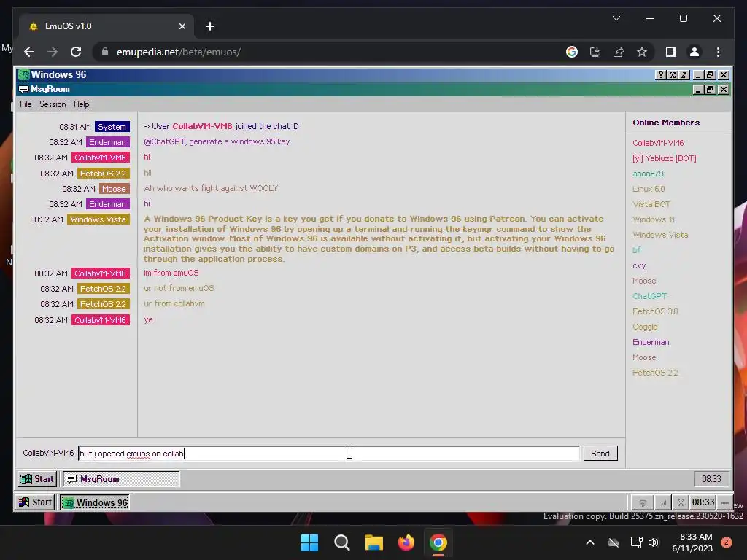
Task: Click the EmuOS tray network signal icon
Action: coord(662,502)
